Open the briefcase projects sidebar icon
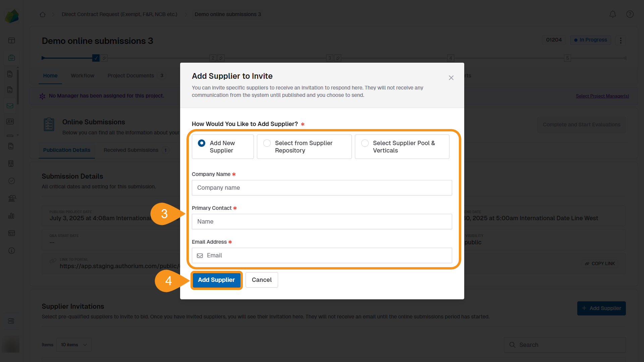Screen dimensions: 644x362 point(11,58)
